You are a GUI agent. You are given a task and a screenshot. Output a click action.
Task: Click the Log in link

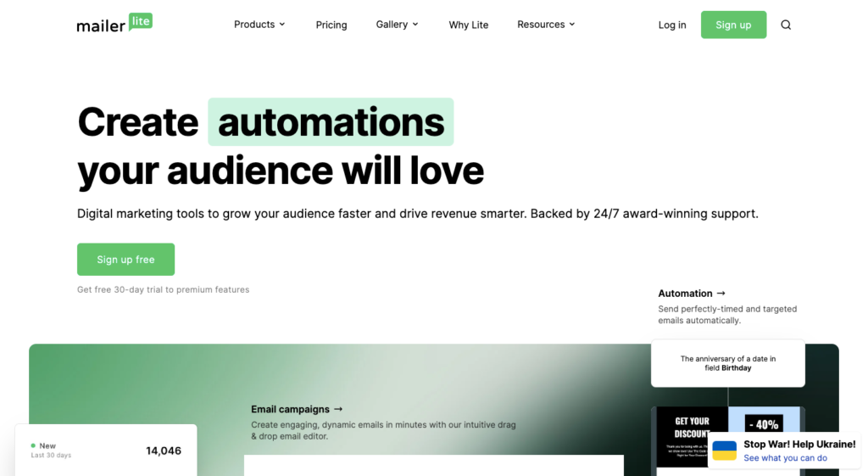click(672, 25)
